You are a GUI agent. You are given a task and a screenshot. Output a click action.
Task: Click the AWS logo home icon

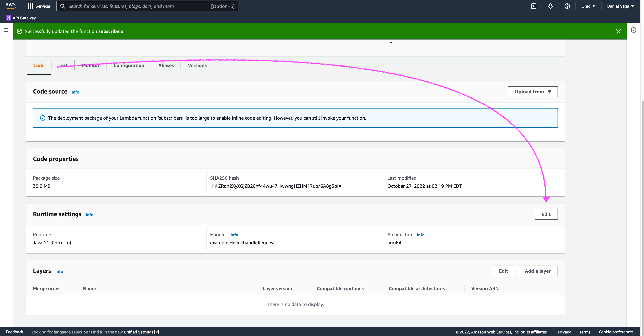[x=10, y=6]
